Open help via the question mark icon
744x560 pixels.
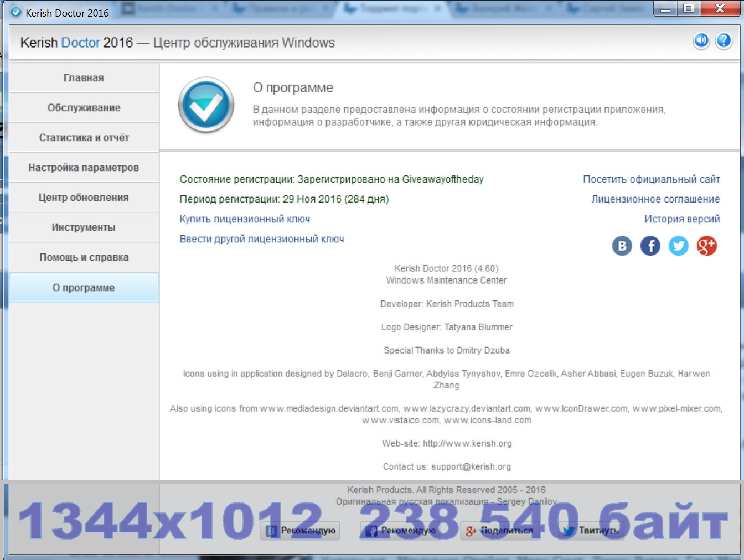(x=724, y=40)
